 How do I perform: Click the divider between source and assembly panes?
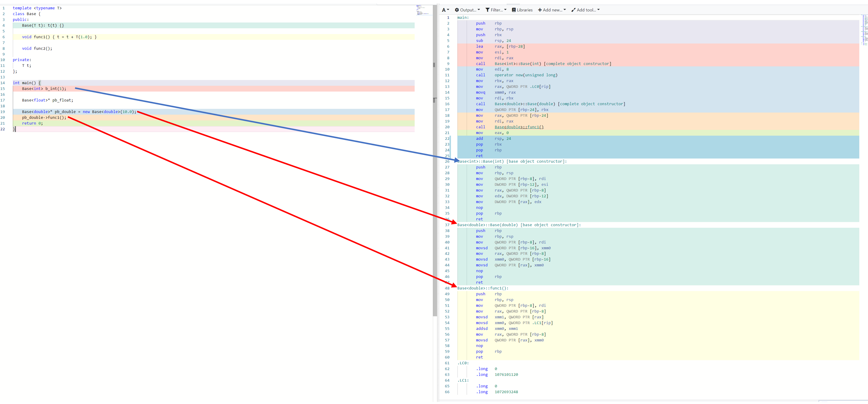click(x=438, y=202)
